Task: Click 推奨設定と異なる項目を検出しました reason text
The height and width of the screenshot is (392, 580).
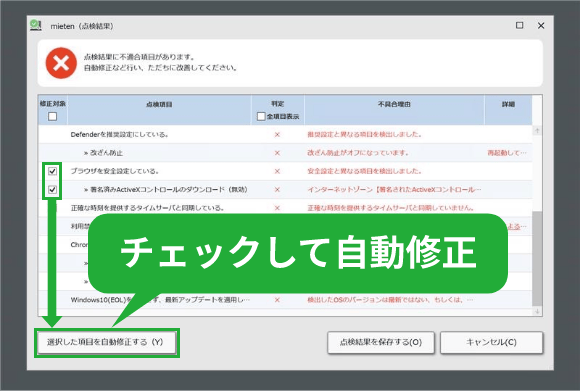Action: (364, 135)
